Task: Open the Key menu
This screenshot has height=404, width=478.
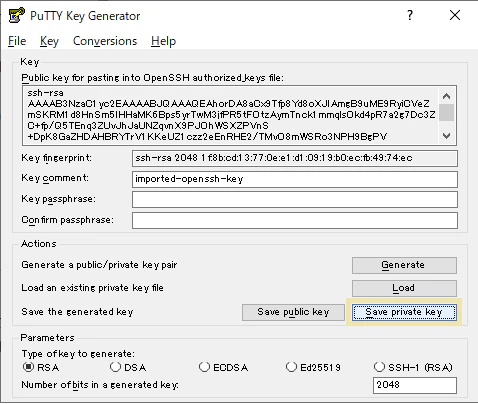Action: click(49, 41)
